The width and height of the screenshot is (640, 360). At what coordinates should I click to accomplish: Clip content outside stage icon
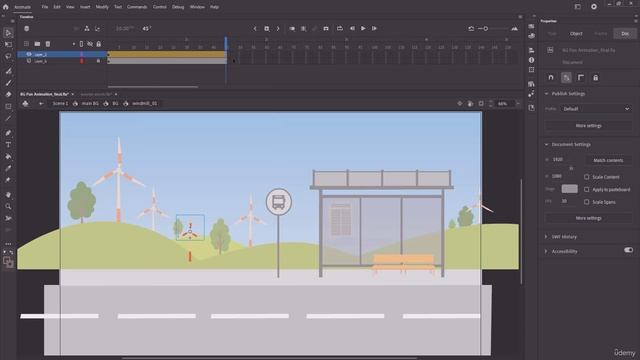(481, 104)
